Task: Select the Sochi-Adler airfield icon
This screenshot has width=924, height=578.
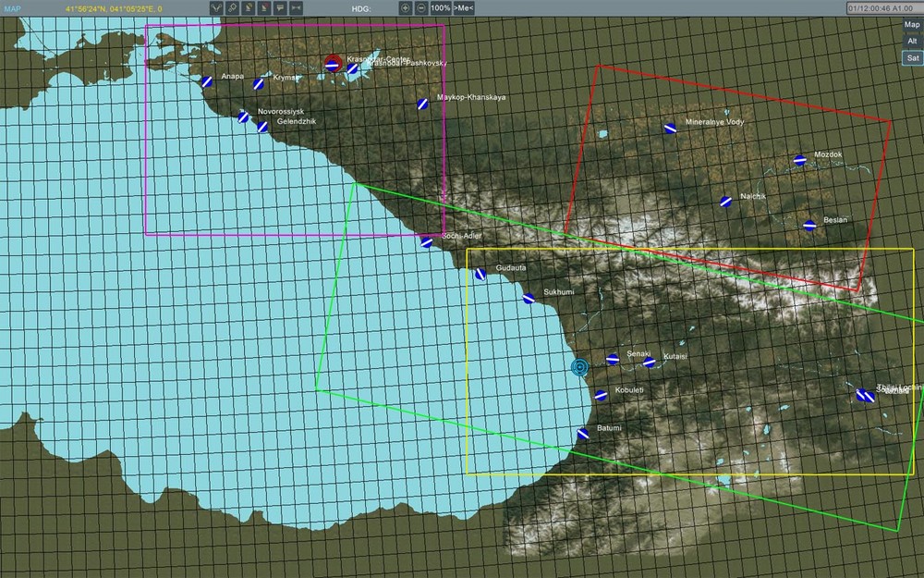Action: point(424,242)
